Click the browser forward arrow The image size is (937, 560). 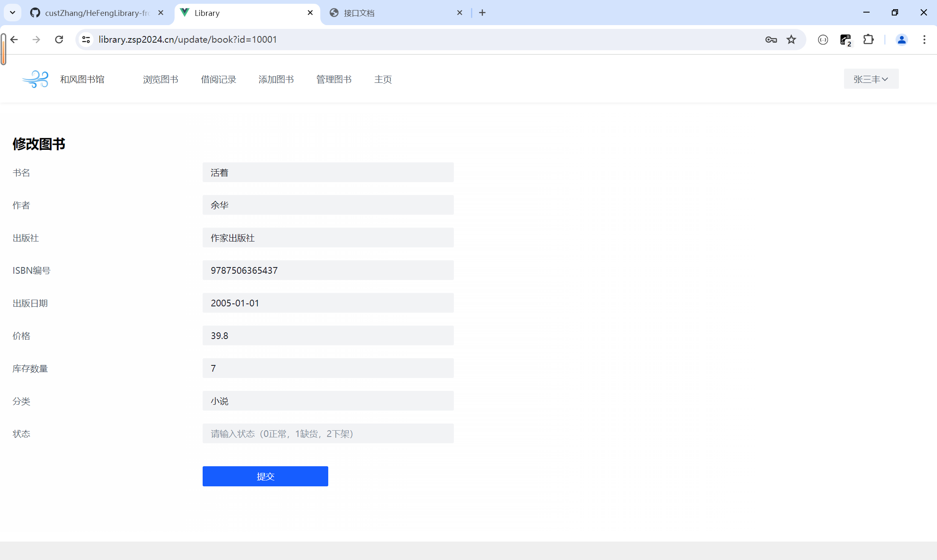click(36, 39)
